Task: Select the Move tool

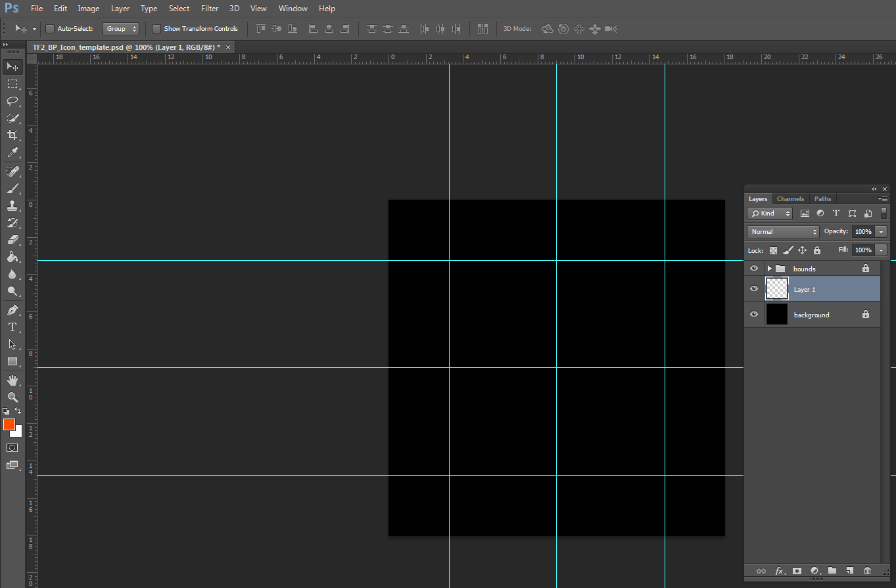Action: [x=12, y=66]
